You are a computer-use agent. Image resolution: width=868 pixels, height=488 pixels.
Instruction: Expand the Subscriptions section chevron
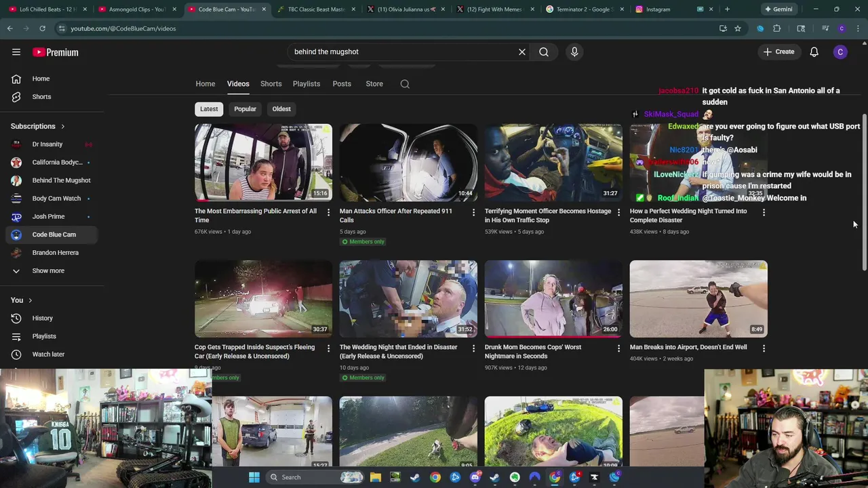(x=62, y=126)
